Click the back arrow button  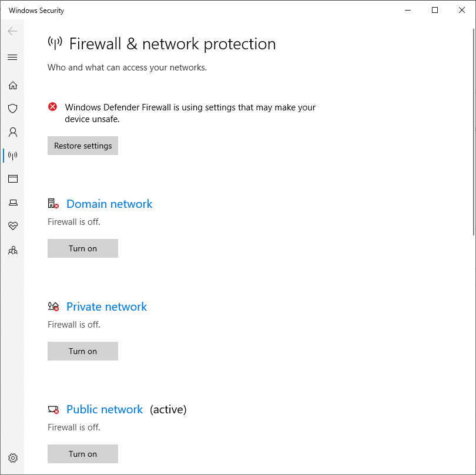(12, 31)
